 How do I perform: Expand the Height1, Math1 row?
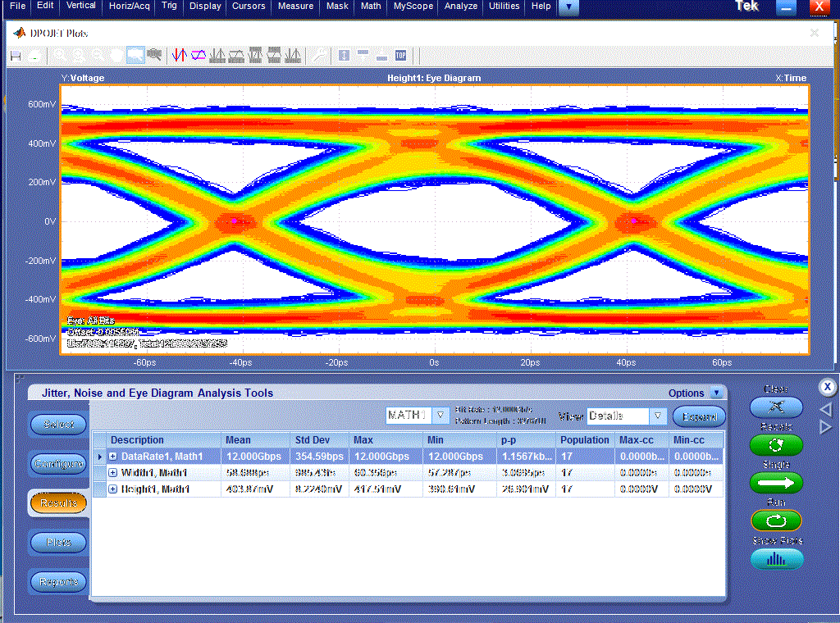[113, 489]
